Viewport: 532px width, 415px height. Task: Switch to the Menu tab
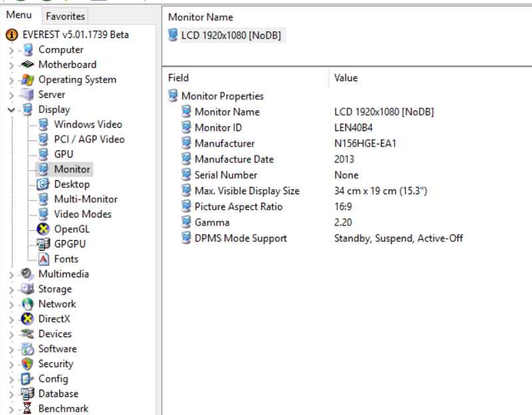pyautogui.click(x=19, y=15)
